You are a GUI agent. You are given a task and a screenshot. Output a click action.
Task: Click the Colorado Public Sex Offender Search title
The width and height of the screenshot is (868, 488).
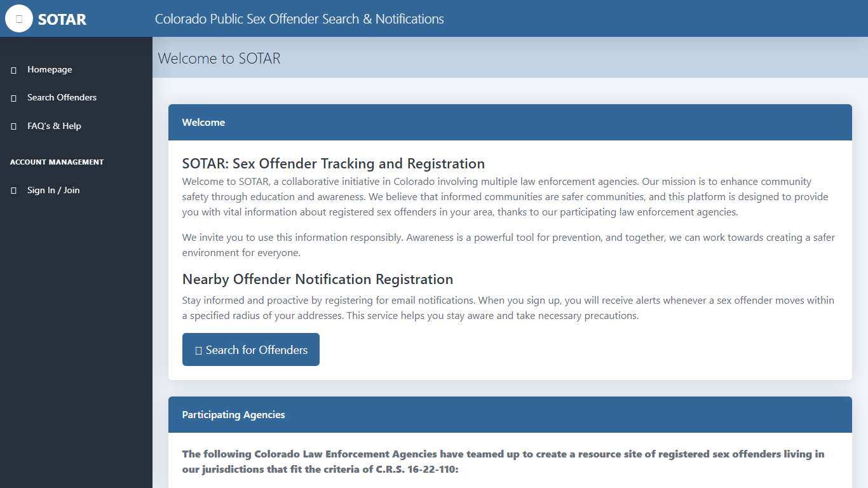[x=299, y=19]
